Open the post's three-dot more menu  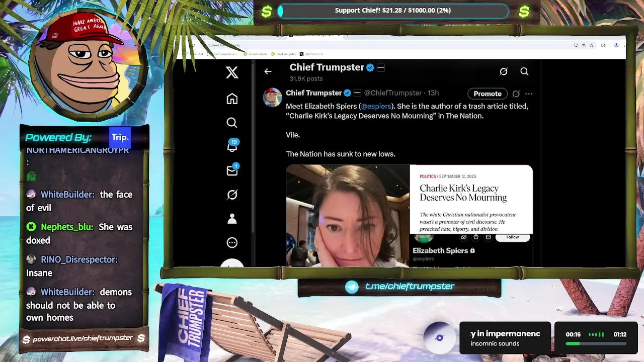(529, 94)
